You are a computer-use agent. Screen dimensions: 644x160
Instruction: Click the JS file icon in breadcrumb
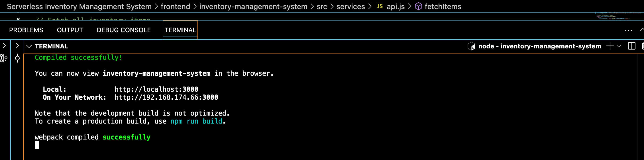[380, 6]
